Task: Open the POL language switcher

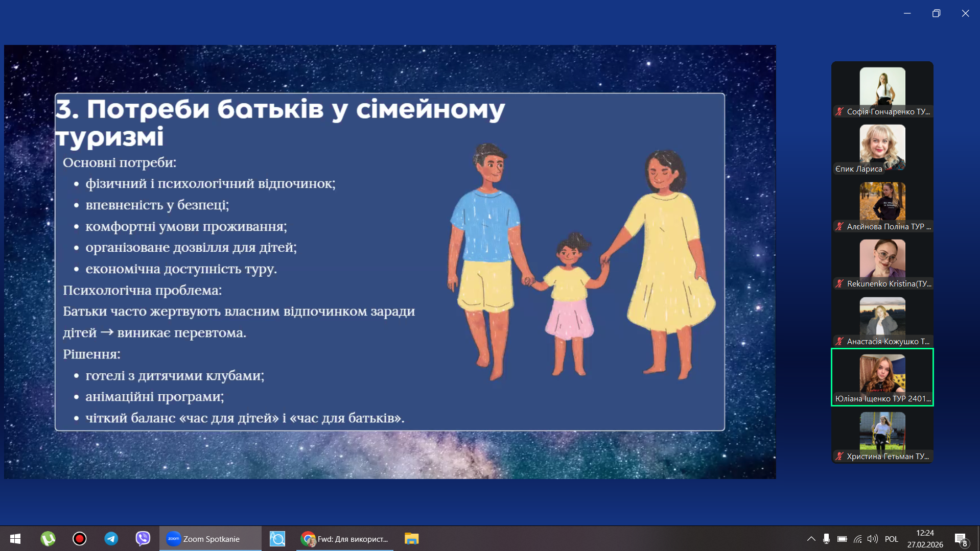Action: click(891, 539)
